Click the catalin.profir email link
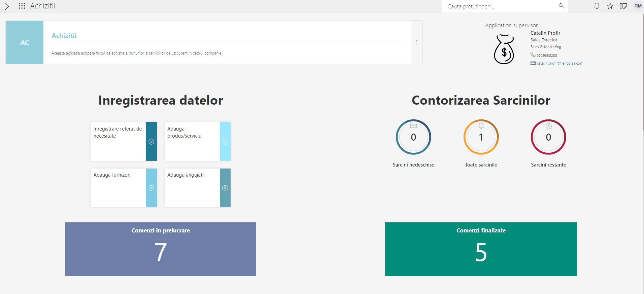Viewport: 644px width, 294px height. [x=560, y=63]
